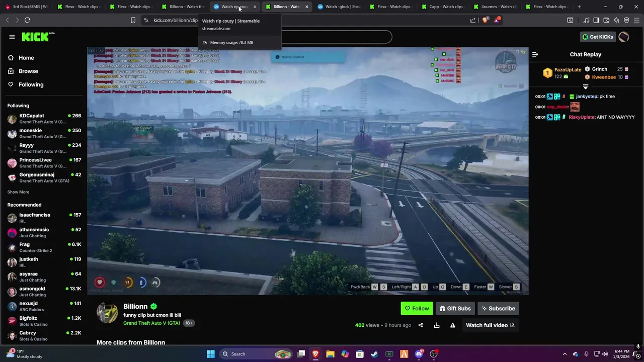The height and width of the screenshot is (362, 644).
Task: Click the Billionn channel name
Action: (135, 306)
